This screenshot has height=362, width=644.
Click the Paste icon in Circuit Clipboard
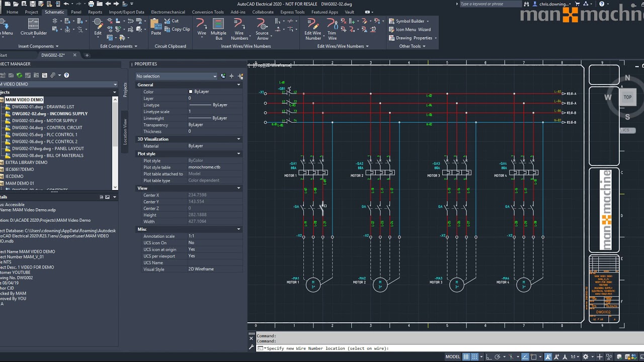[x=156, y=27]
